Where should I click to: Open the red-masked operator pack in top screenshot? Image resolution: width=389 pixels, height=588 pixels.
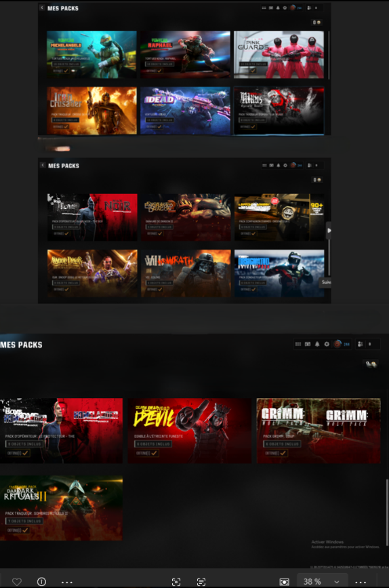(x=279, y=111)
